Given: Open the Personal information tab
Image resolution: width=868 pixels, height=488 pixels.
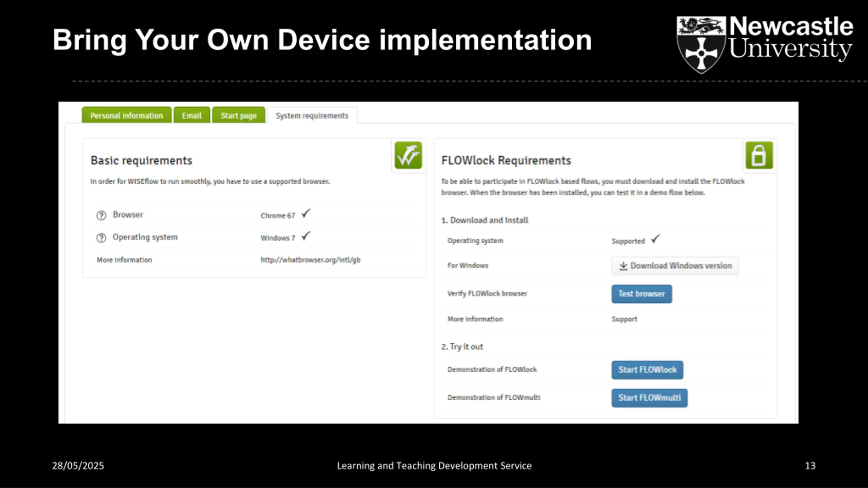Looking at the screenshot, I should 126,115.
